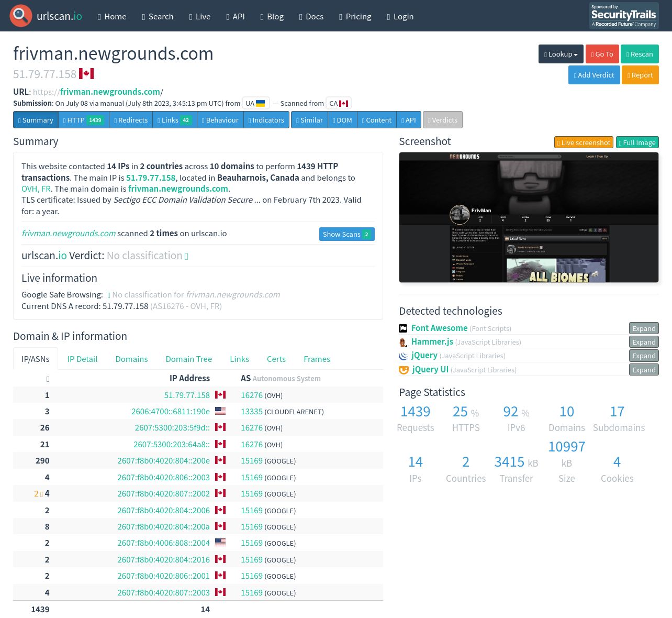
Task: Switch to the Redirects tab
Action: click(x=131, y=120)
